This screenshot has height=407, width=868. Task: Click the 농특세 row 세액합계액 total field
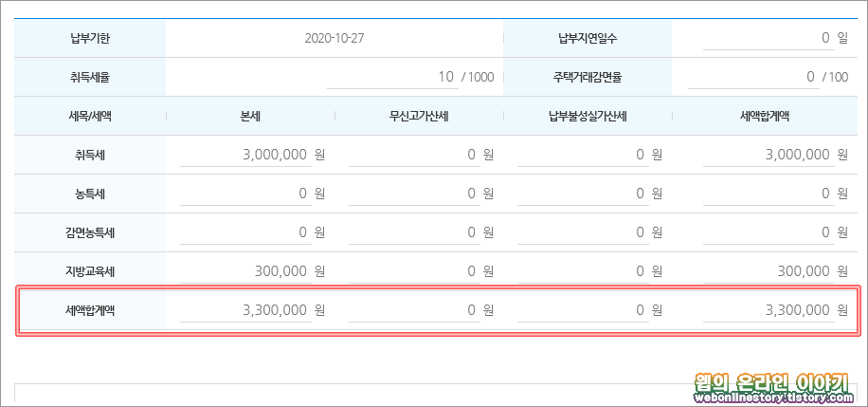coord(769,194)
